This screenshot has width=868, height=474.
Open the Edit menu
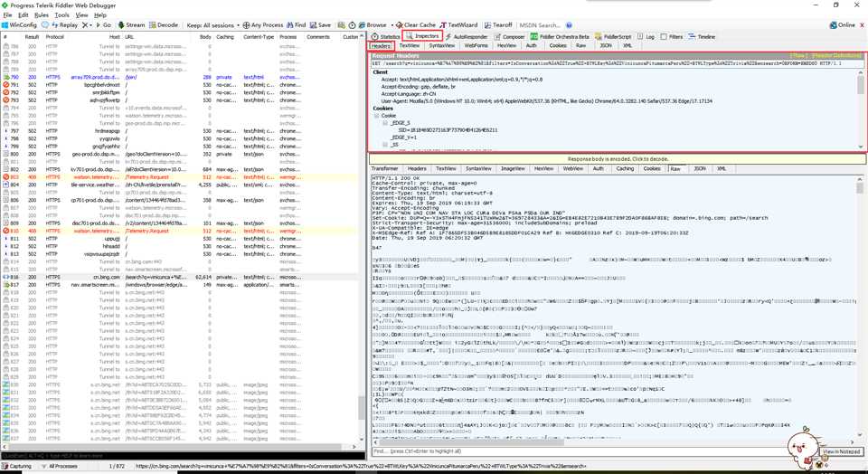pyautogui.click(x=23, y=15)
